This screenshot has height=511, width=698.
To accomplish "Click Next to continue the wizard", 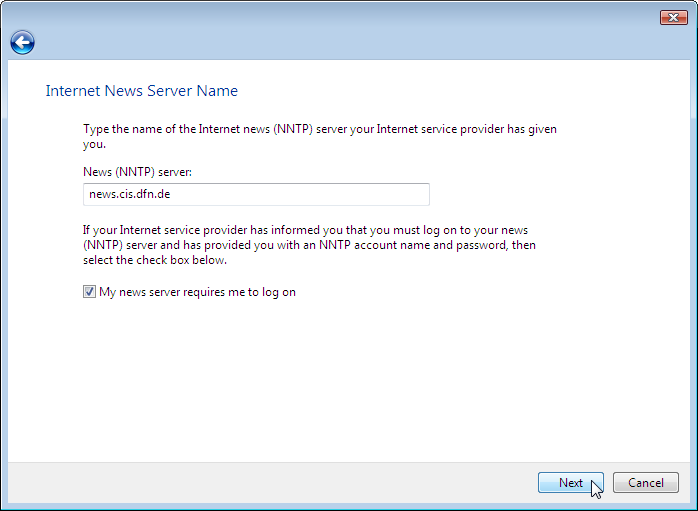I will 571,483.
